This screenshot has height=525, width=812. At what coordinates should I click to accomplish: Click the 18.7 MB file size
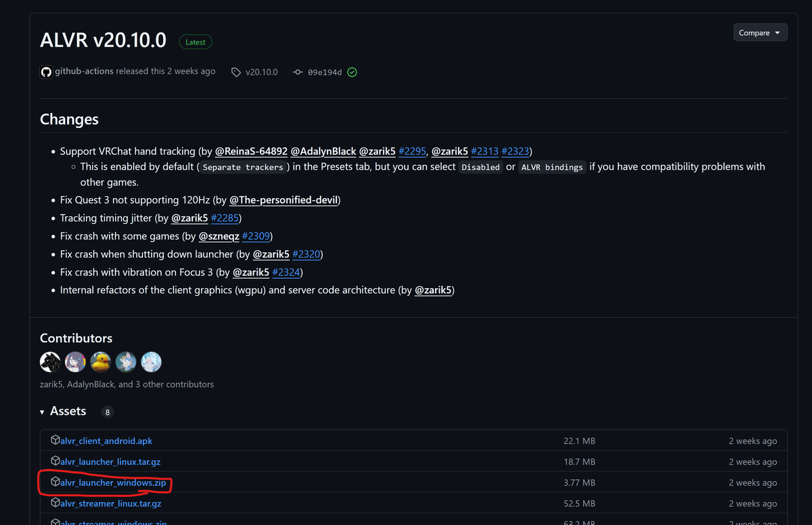click(579, 462)
